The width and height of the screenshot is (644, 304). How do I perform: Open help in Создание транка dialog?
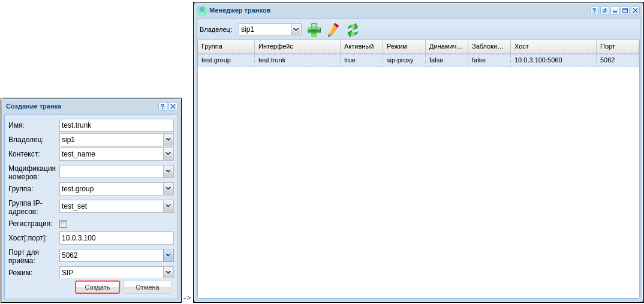tap(162, 106)
